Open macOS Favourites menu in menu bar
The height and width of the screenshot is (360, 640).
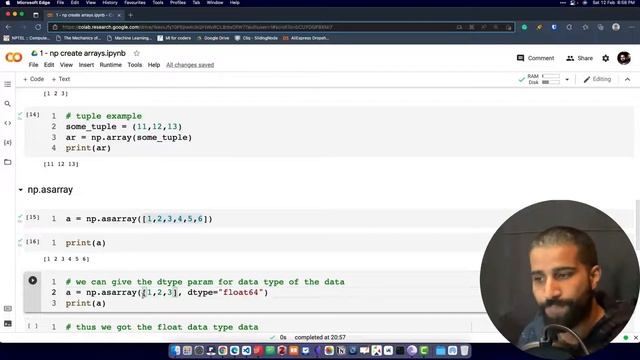coord(135,2)
